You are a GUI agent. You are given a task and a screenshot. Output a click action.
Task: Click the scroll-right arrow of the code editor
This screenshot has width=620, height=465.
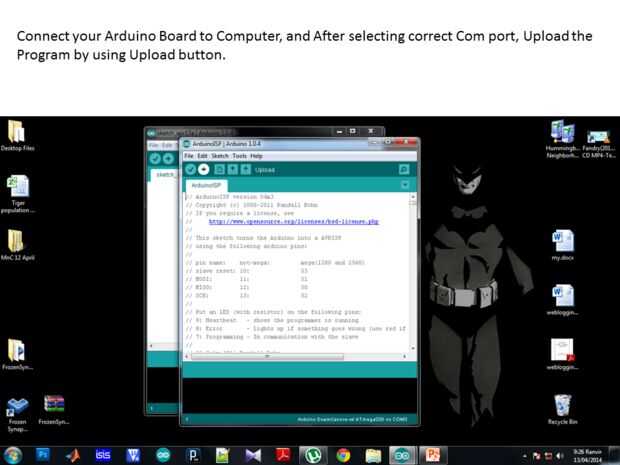(404, 357)
